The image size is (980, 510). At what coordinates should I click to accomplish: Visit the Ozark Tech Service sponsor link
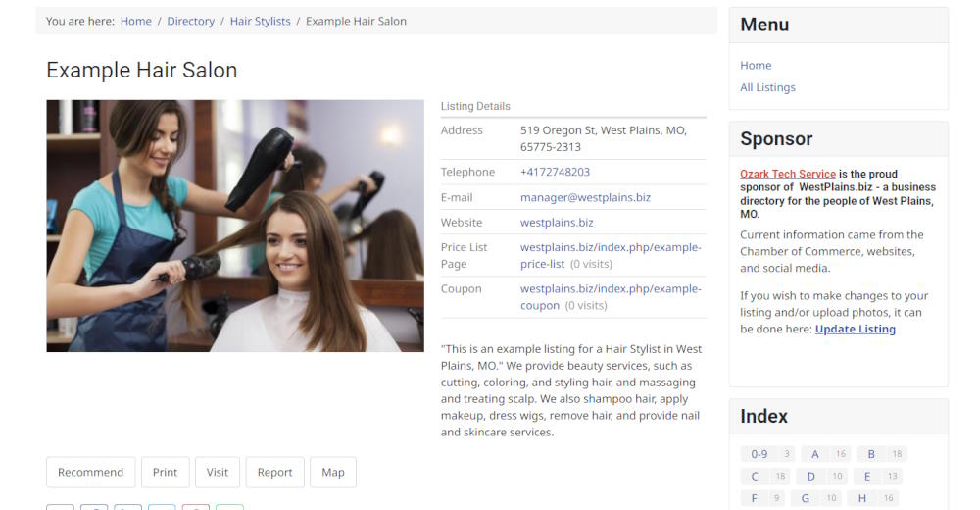(788, 174)
